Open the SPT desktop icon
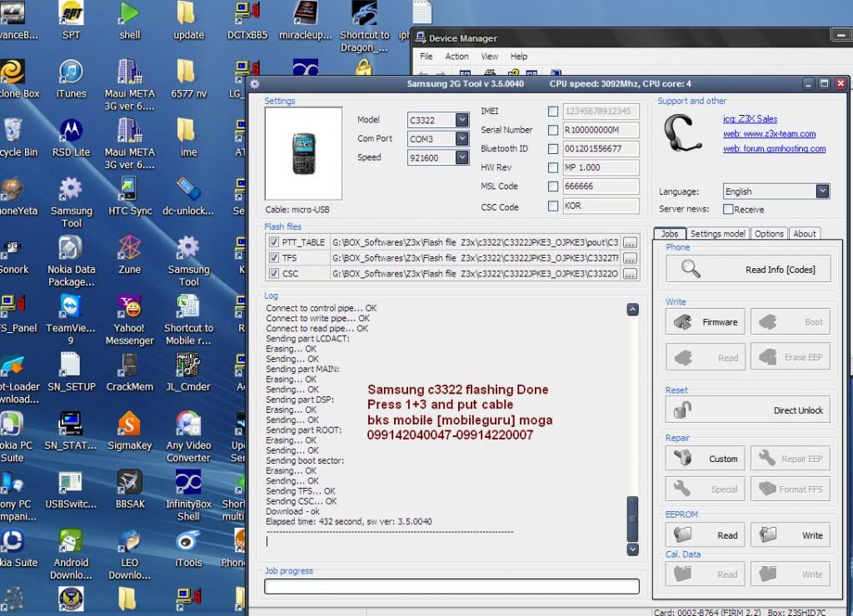 coord(71,21)
